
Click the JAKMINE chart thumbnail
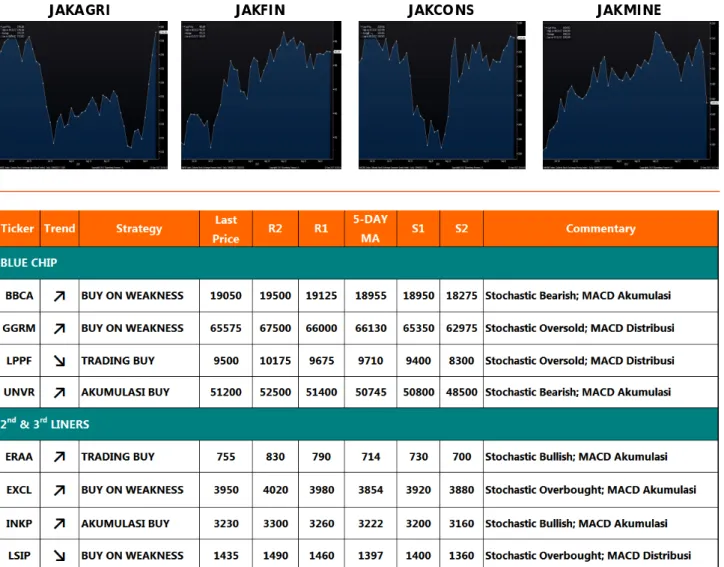coord(631,95)
